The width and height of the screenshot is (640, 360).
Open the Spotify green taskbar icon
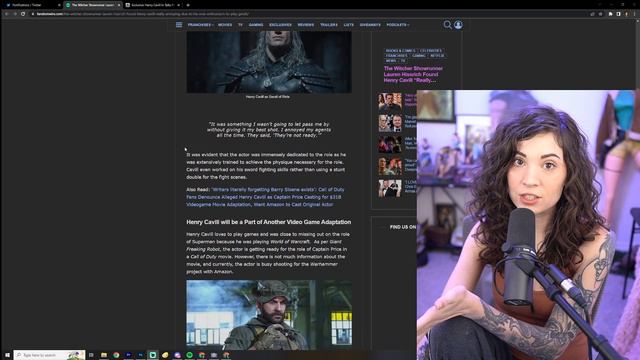pos(189,355)
